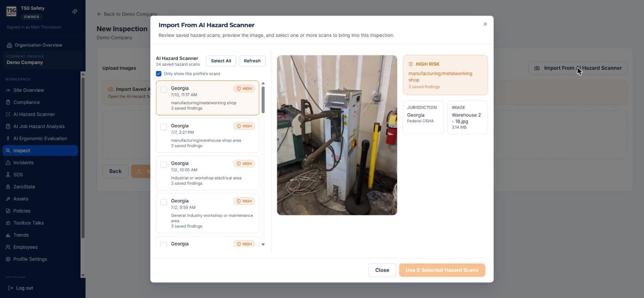644x298 pixels.
Task: Click the Jurisdiction Georgia info card
Action: click(423, 117)
